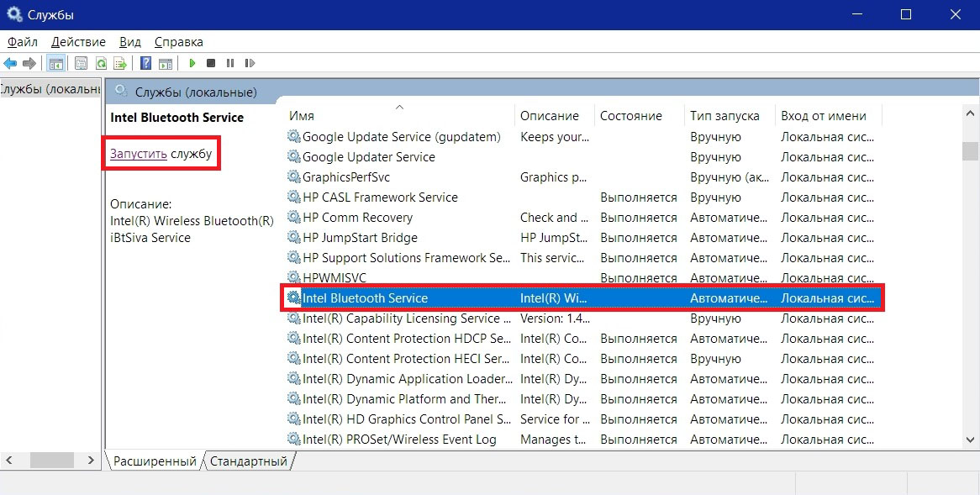Click the gear icon beside Google Update Service (gupdatem)

[294, 137]
